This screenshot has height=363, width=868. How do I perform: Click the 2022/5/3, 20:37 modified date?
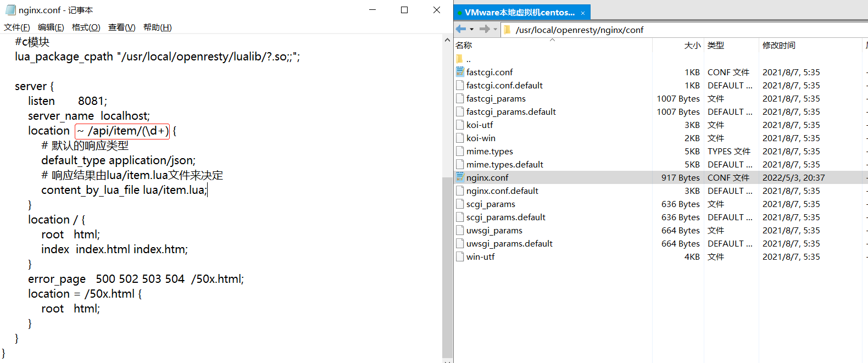pos(794,178)
